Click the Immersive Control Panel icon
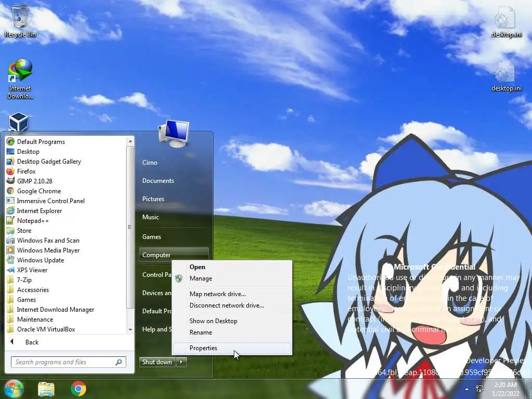 pyautogui.click(x=10, y=201)
